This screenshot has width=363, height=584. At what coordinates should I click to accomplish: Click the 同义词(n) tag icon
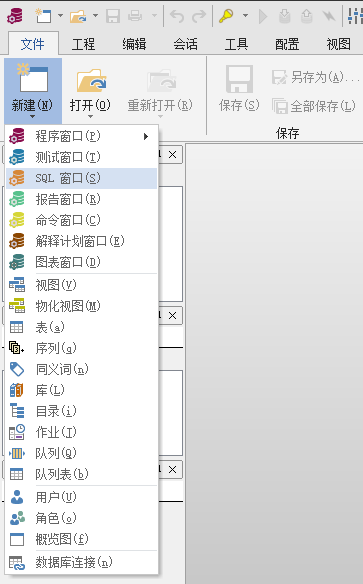coord(17,369)
